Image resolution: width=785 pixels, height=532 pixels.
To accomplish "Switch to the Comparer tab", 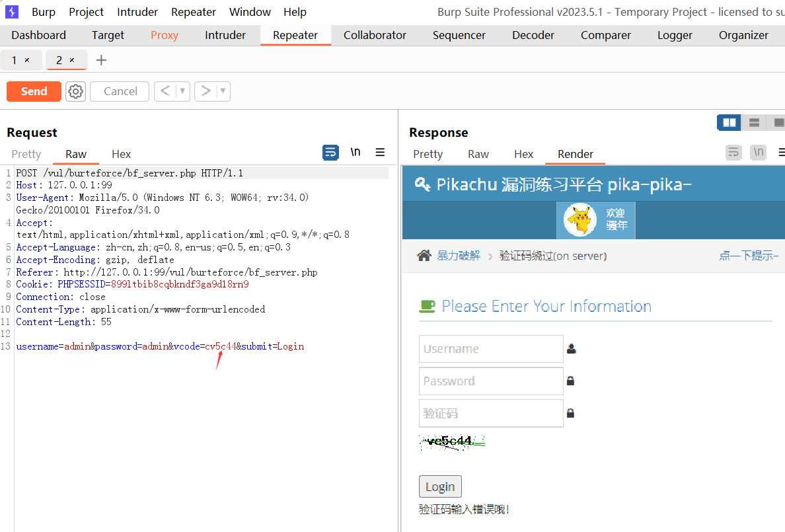I will click(x=606, y=35).
